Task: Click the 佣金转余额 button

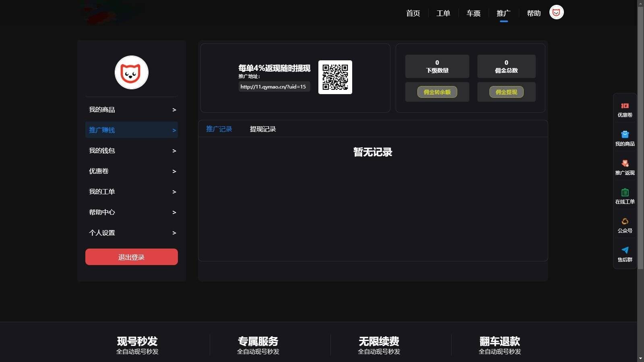Action: tap(437, 92)
